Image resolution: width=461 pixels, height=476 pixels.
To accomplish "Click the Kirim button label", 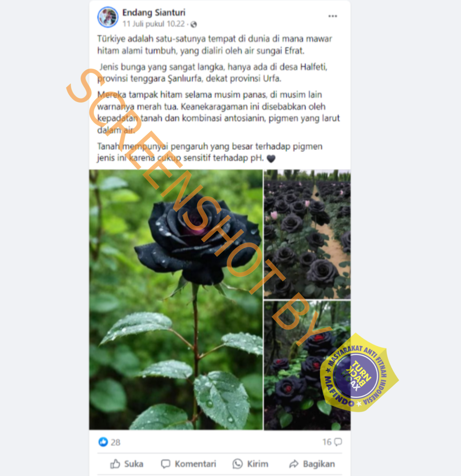I will (257, 464).
